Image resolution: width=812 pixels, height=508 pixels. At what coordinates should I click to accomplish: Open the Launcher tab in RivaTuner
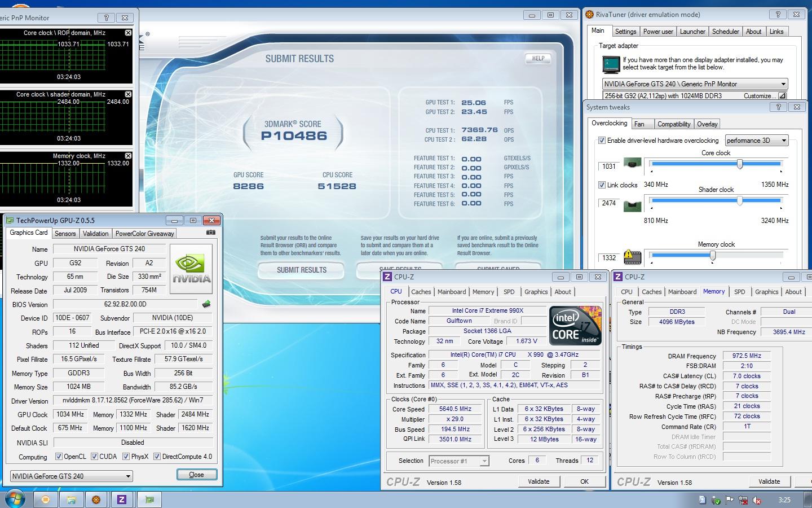[x=692, y=32]
